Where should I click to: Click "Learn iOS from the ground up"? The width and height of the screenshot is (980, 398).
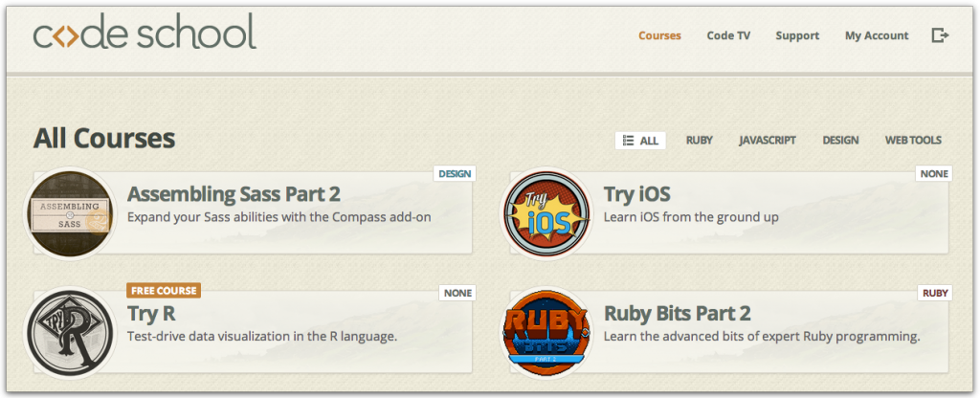coord(691,217)
